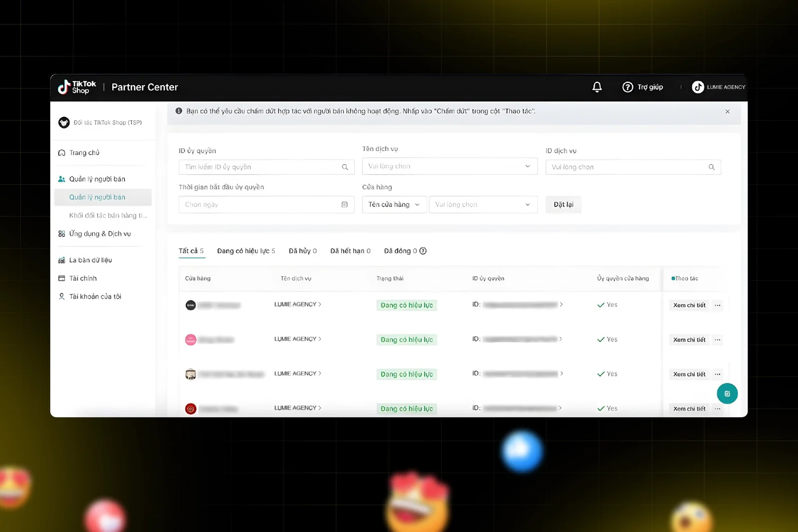Click Xem chi tiết in third row

689,374
